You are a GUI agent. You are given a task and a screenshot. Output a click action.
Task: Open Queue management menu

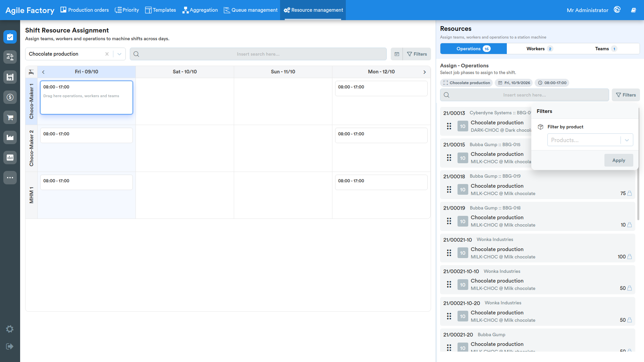[x=251, y=10]
